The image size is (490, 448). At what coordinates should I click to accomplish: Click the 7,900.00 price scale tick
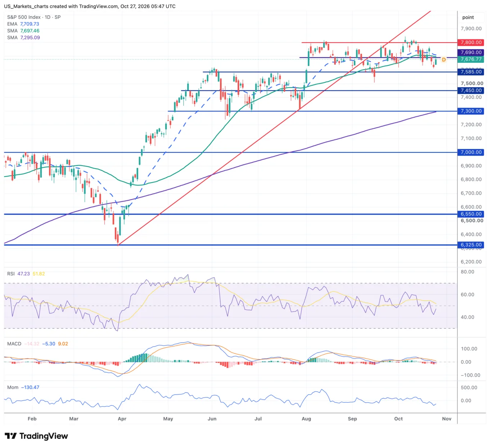click(471, 29)
